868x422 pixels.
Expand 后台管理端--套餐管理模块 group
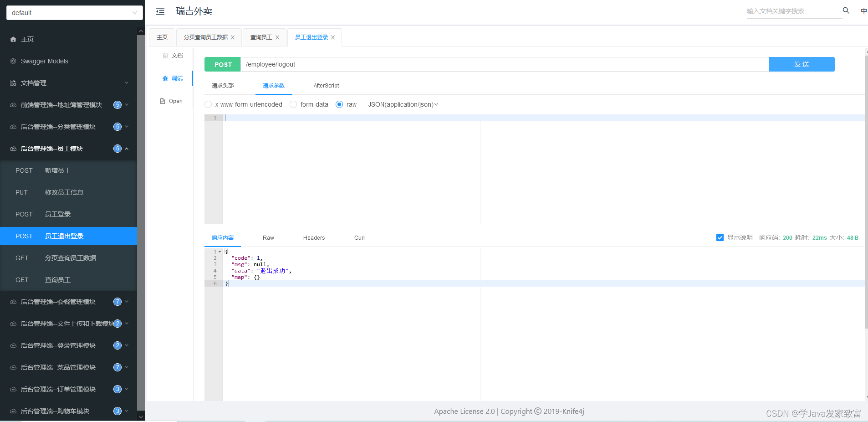coord(127,302)
